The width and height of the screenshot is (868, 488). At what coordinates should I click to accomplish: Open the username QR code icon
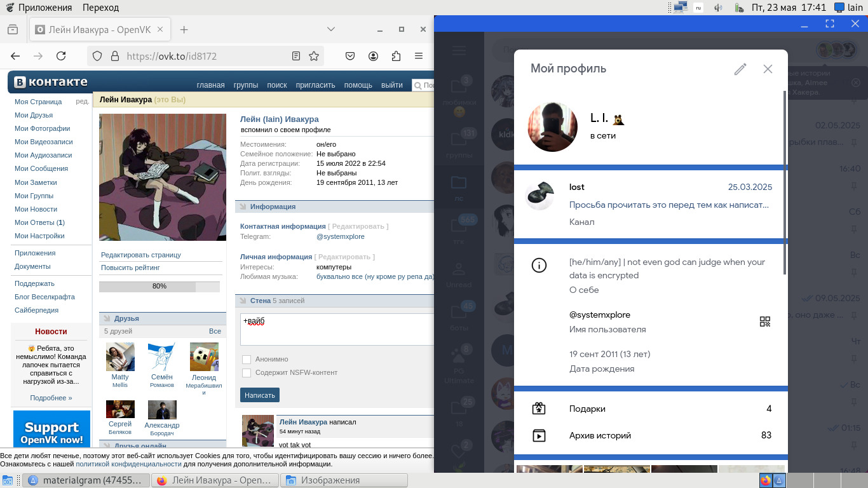[765, 322]
